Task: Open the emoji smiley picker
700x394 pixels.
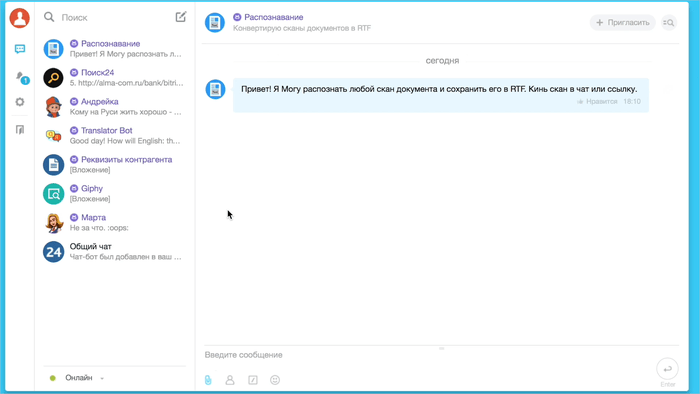Action: pyautogui.click(x=275, y=380)
